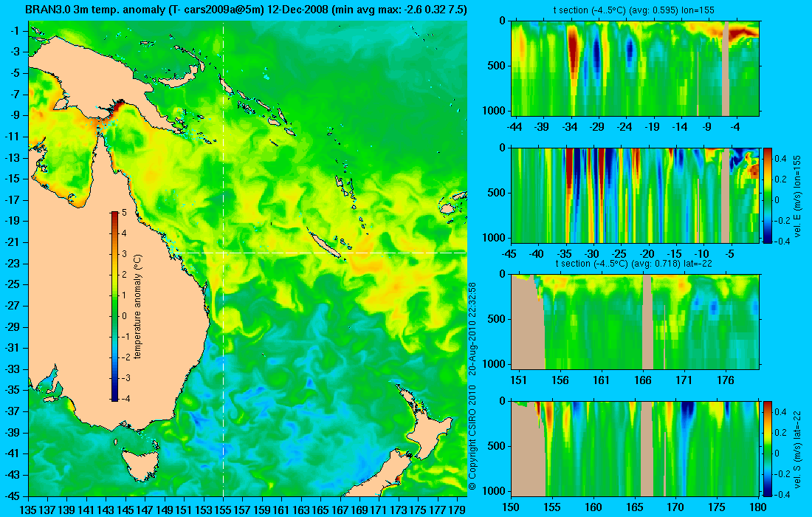Click the '-43' latitude label on the map axis
This screenshot has width=812, height=517.
(13, 474)
